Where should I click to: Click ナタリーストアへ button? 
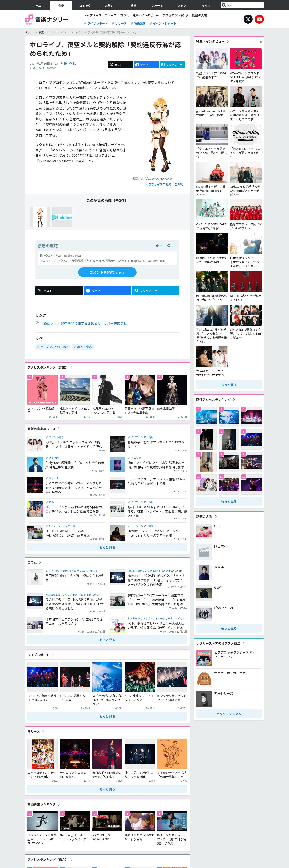tap(229, 714)
